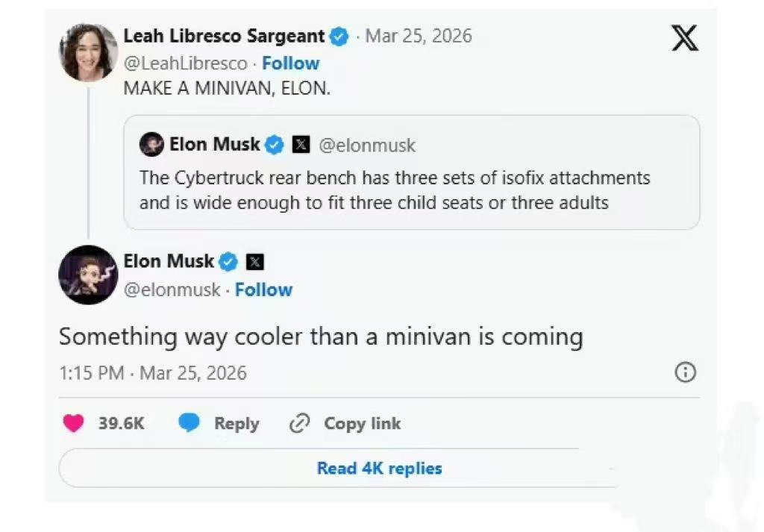Screen dimensions: 764x532
Task: Click the X affiliation badge beside Elon Musk
Action: coord(254,262)
